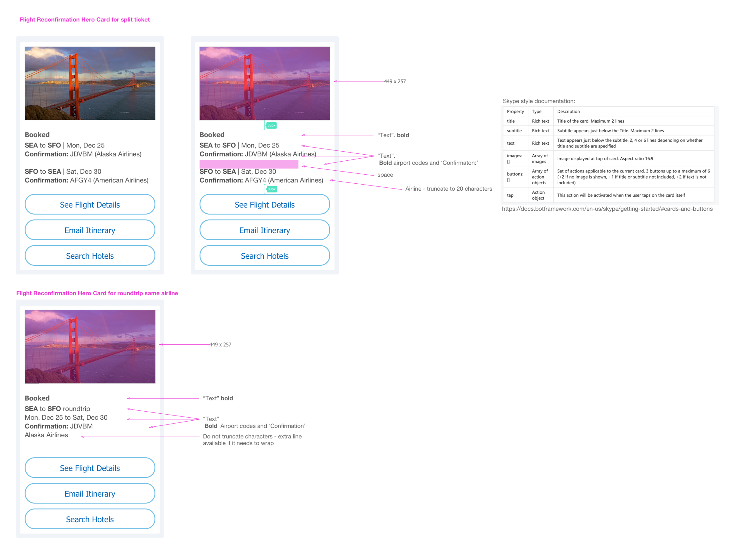Click Search Hotels in first split-ticket card
This screenshot has height=542, width=756.
pyautogui.click(x=90, y=256)
